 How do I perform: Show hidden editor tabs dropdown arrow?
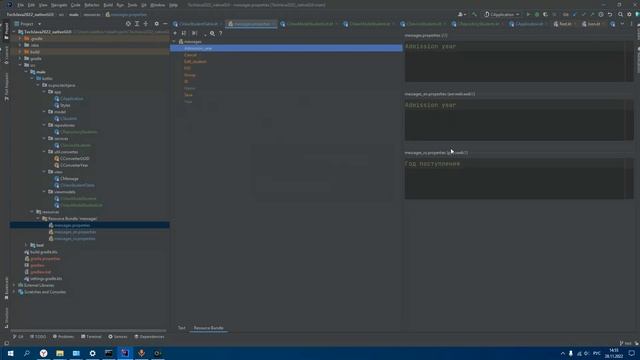click(x=622, y=24)
